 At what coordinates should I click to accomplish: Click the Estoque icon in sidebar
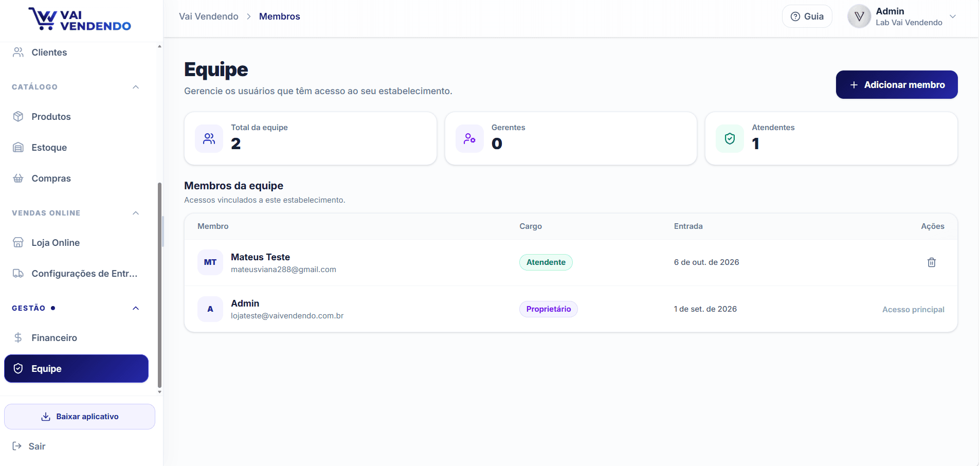[18, 147]
